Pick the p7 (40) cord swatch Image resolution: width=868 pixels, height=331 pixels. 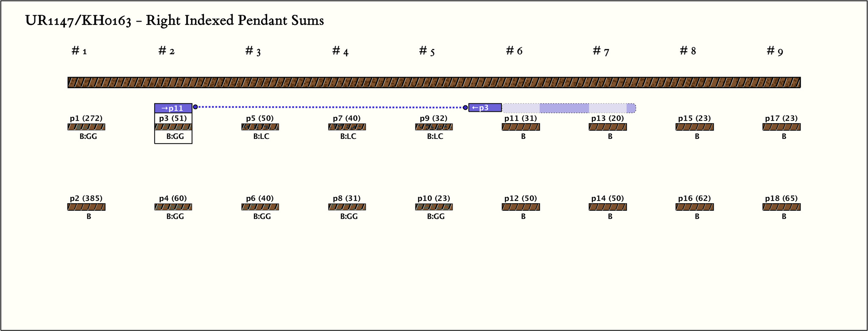point(347,127)
